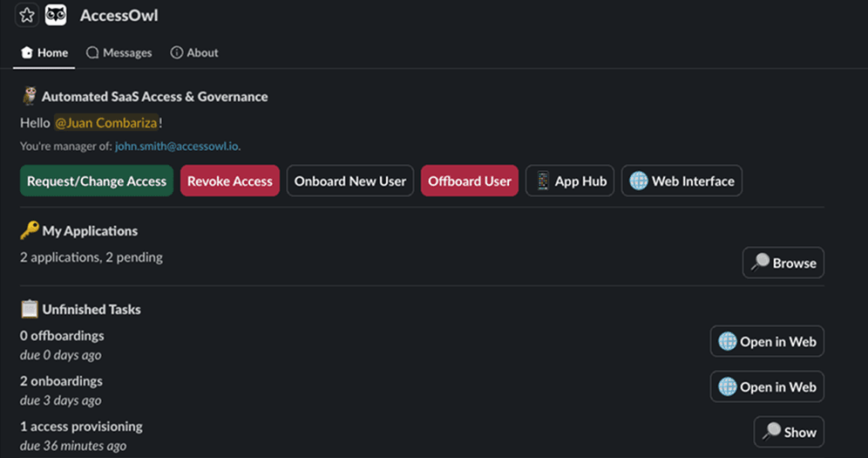
Task: Click the key icon by My Applications
Action: point(30,230)
